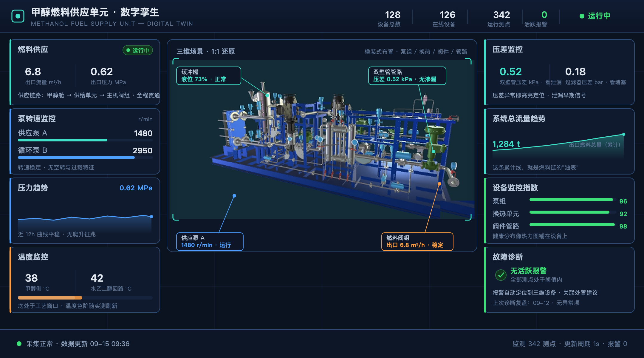
Task: Click the 三维场景 · 1:1 还原 title
Action: [206, 51]
